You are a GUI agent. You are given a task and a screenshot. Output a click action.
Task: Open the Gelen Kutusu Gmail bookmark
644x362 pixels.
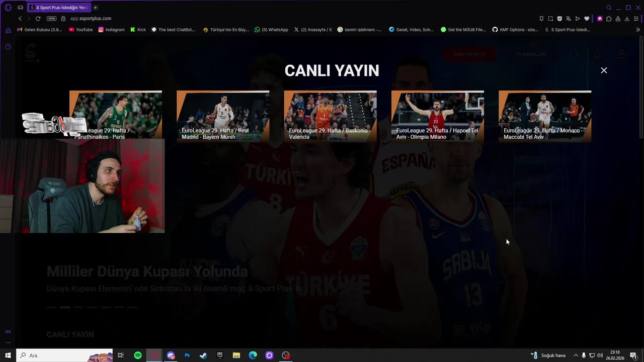click(x=39, y=30)
